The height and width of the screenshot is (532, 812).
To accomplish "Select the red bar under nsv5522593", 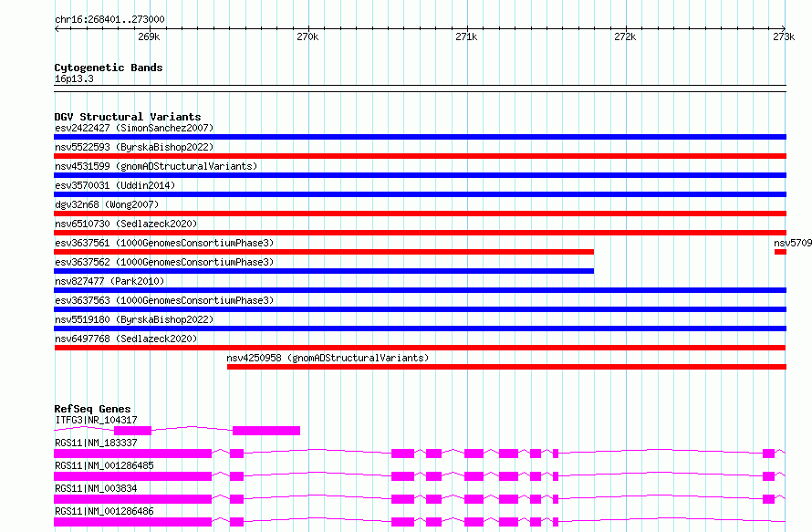I will (x=420, y=156).
